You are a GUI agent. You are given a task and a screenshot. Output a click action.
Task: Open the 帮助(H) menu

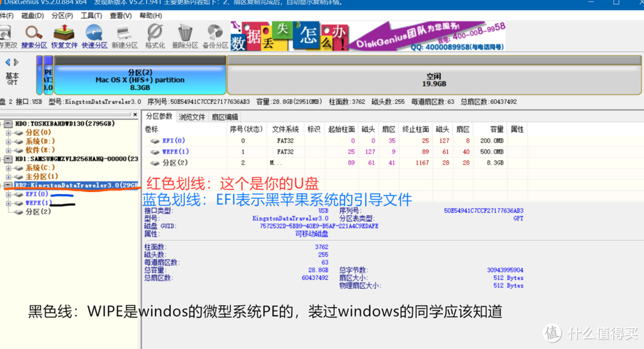pyautogui.click(x=151, y=15)
